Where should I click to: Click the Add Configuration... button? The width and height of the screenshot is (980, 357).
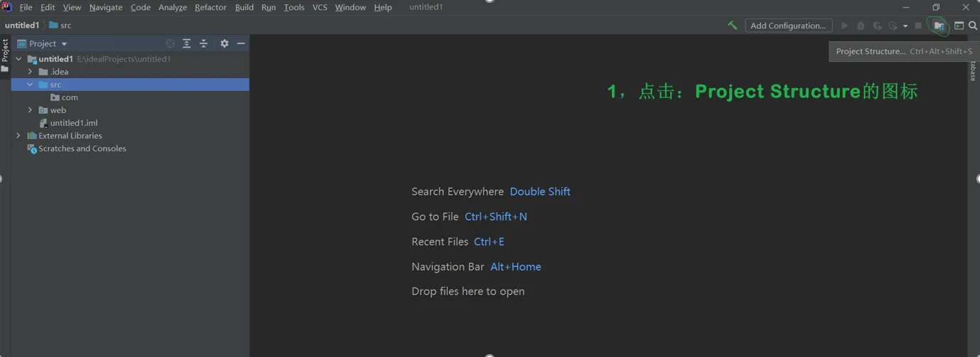788,26
